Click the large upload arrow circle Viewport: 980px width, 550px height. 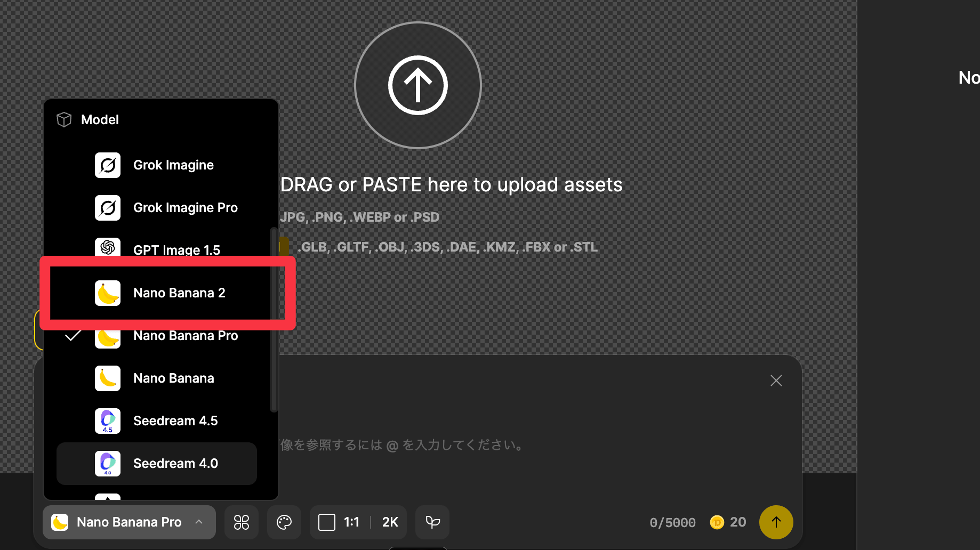(417, 85)
